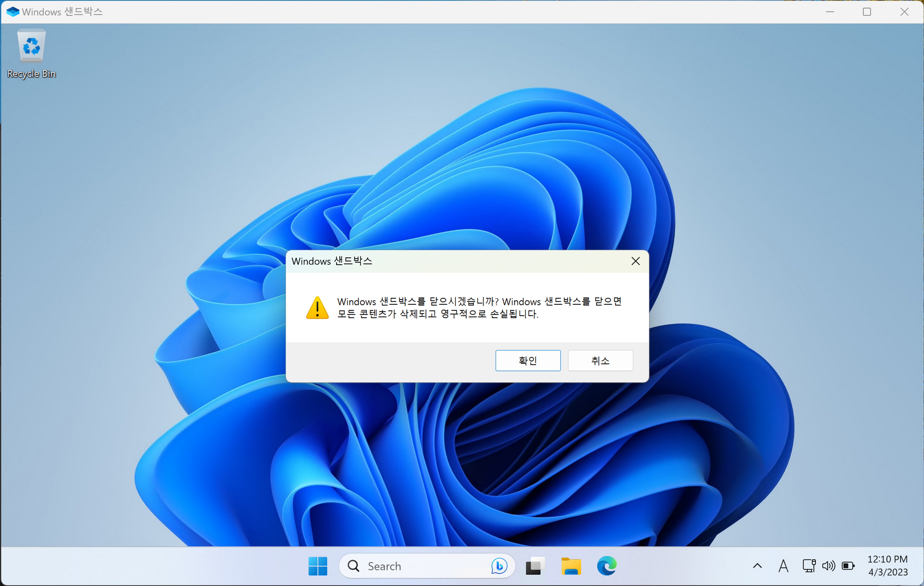Launch File Explorer from taskbar

pos(571,566)
